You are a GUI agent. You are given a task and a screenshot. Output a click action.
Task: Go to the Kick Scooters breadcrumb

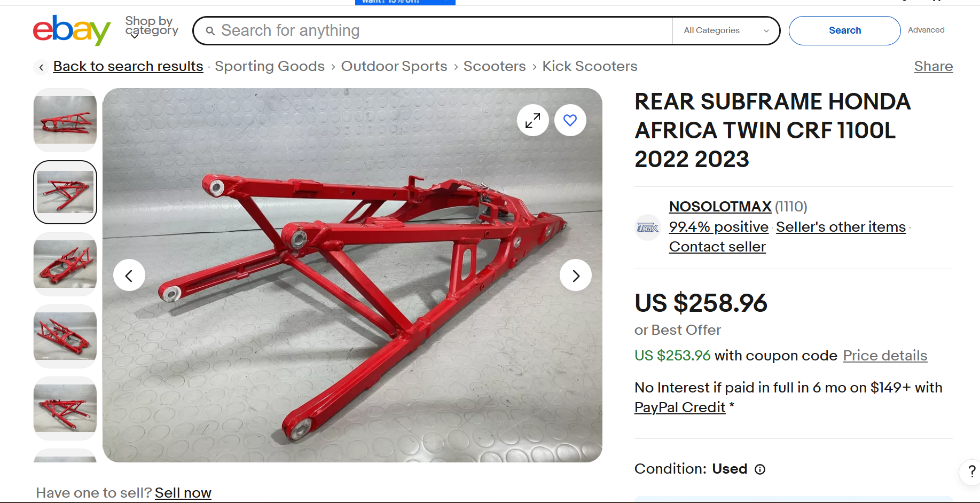pyautogui.click(x=590, y=66)
